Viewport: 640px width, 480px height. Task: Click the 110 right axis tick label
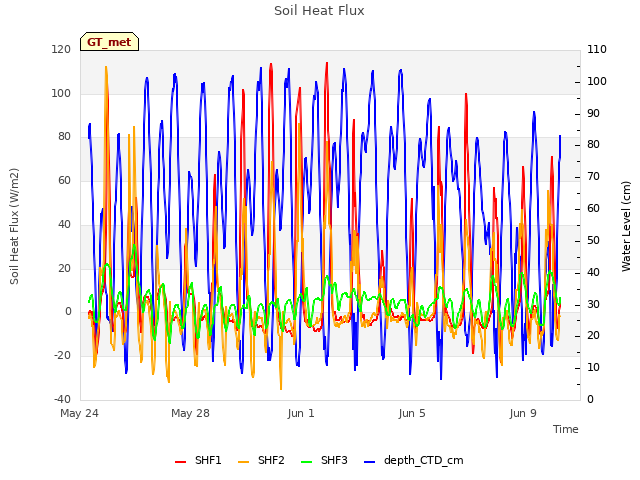597,49
